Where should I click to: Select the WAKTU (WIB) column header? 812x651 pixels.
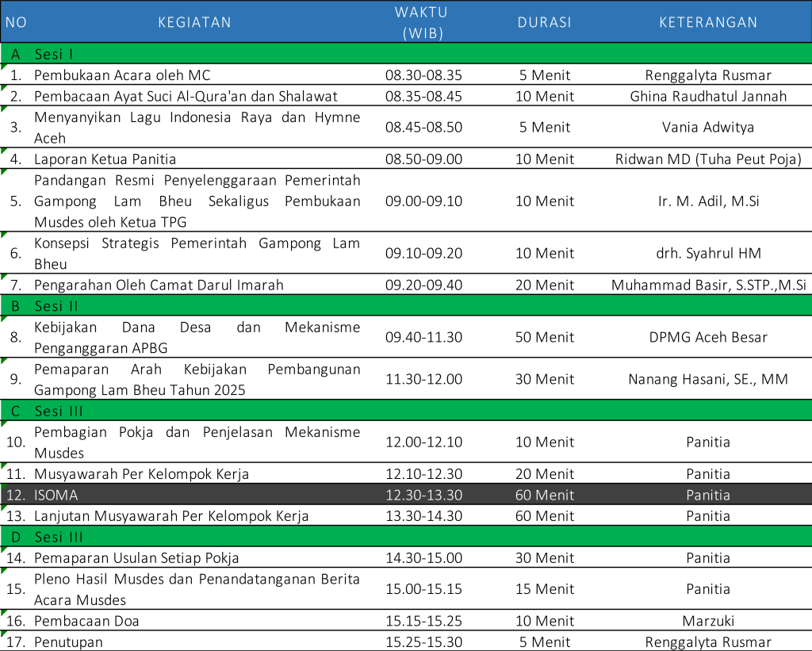click(x=422, y=22)
